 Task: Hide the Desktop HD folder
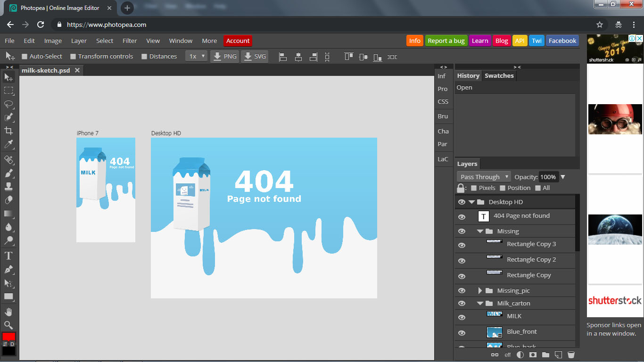tap(462, 202)
